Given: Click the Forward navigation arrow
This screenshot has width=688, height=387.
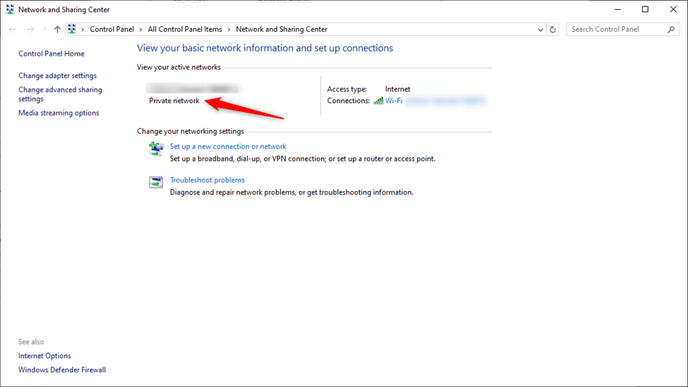Looking at the screenshot, I should [x=30, y=29].
